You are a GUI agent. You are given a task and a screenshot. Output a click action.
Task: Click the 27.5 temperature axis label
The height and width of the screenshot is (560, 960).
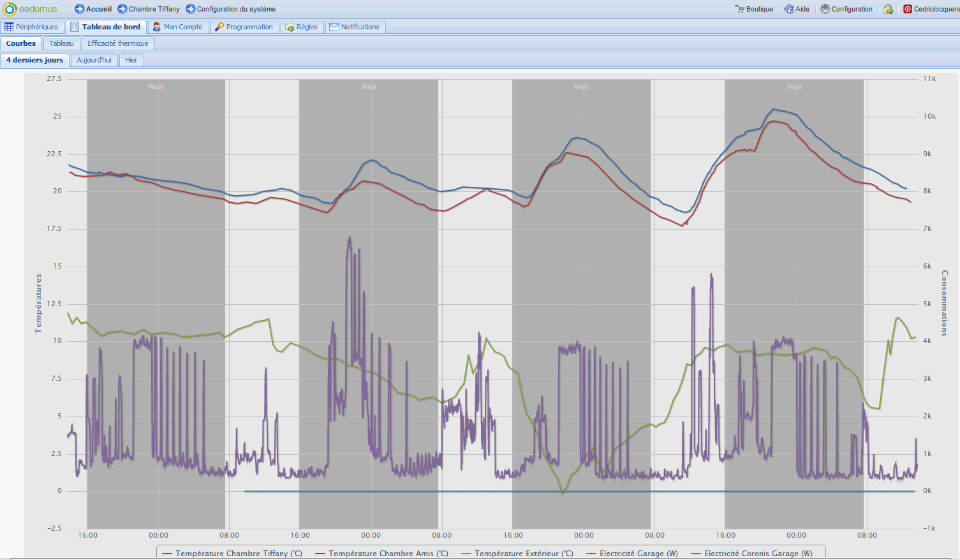tap(54, 78)
